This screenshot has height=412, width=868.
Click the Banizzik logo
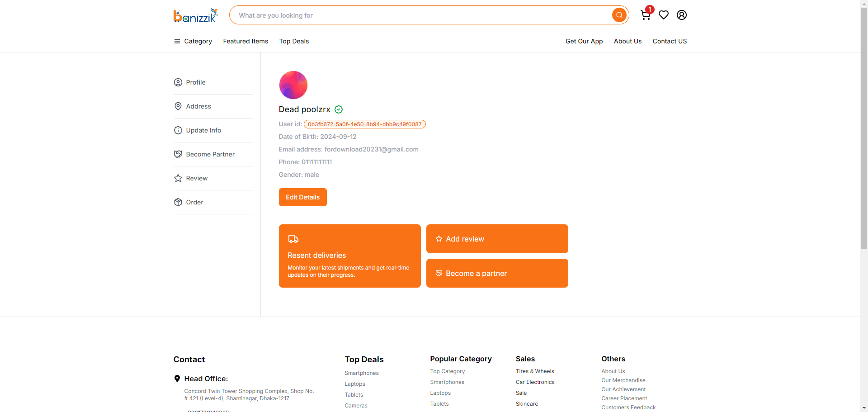[x=196, y=15]
